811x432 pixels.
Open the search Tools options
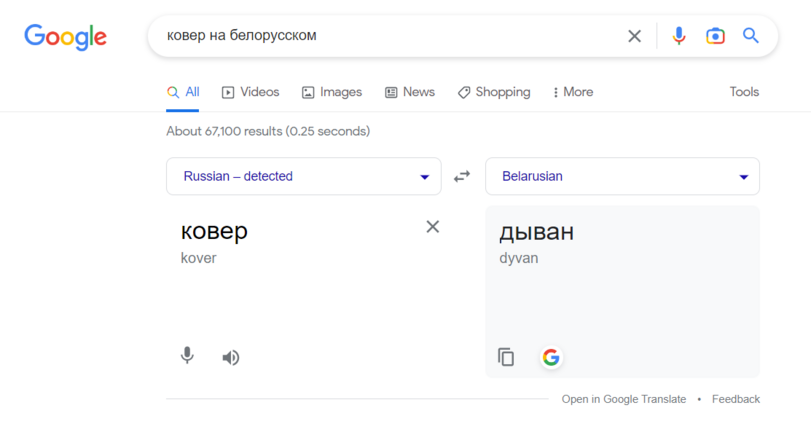pos(744,92)
